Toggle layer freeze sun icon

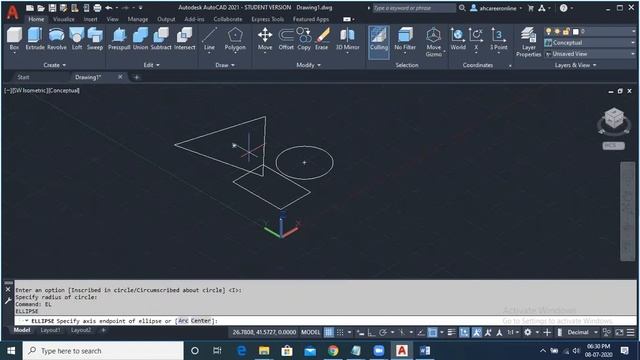tap(557, 31)
